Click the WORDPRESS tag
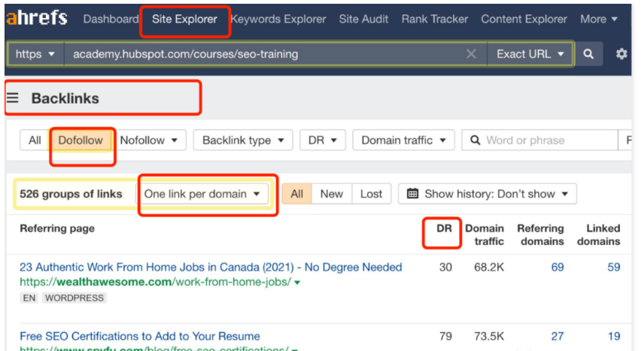Viewport: 644px width, 351px height. click(74, 298)
